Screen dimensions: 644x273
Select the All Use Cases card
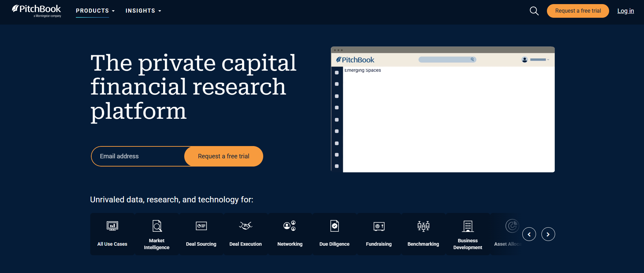[x=112, y=234]
